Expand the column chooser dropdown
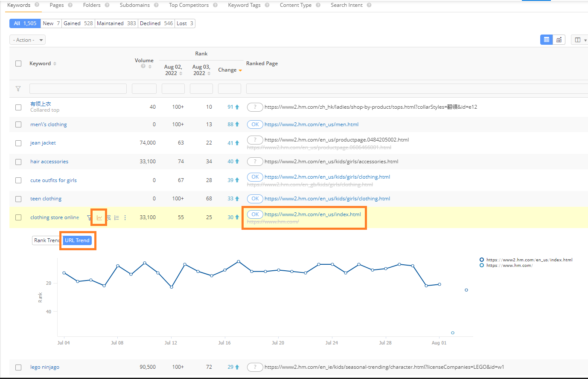Viewport: 588px width, 379px height. pyautogui.click(x=580, y=40)
